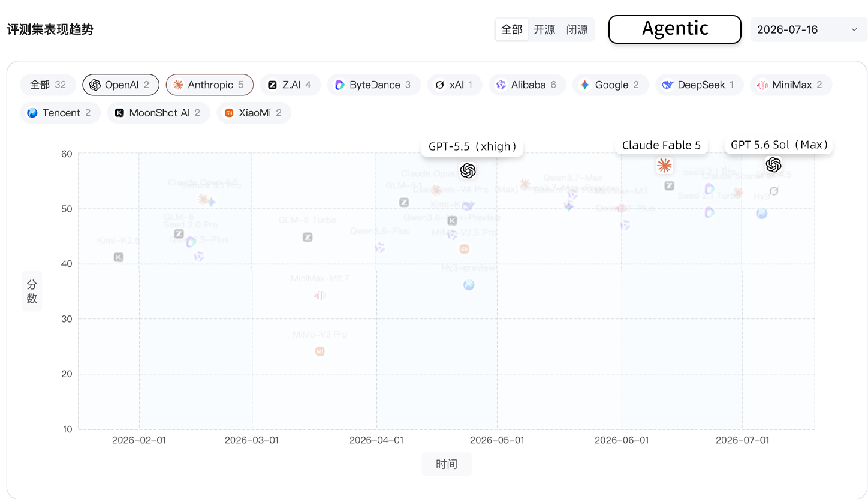
Task: Click the OpenAI marker for GPT 5.6 Sol (Max)
Action: pos(774,164)
